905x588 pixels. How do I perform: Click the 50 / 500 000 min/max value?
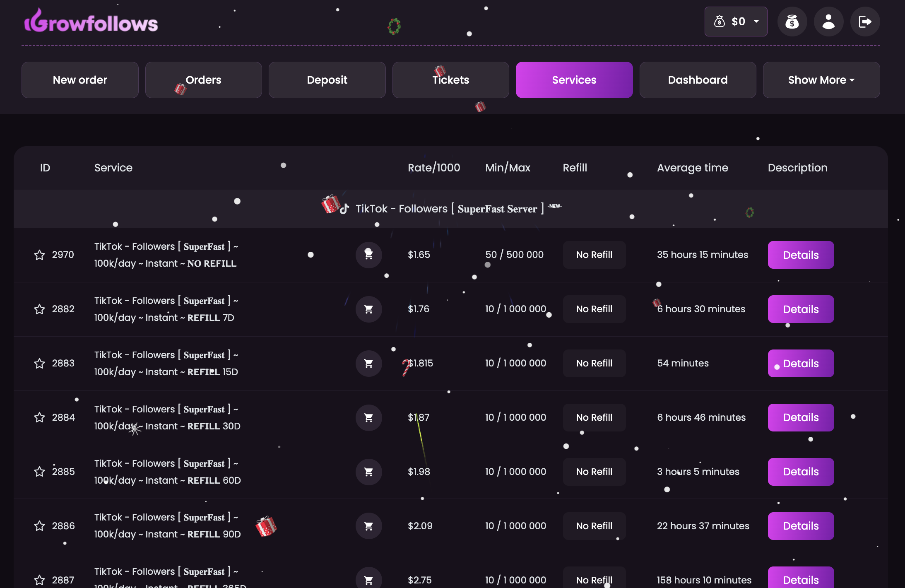tap(514, 255)
